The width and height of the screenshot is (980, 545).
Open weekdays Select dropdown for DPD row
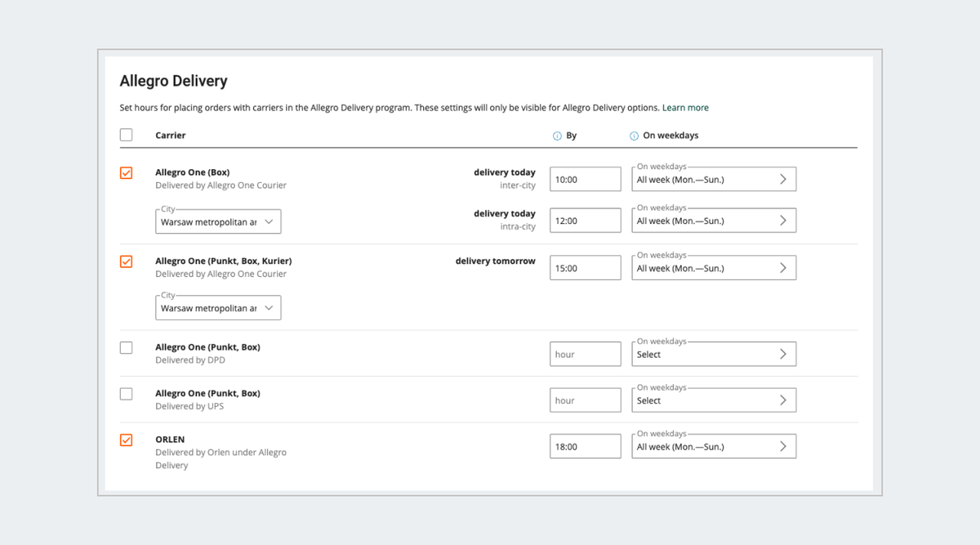pos(714,354)
